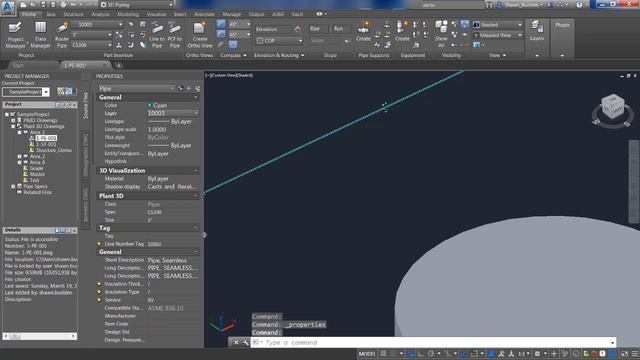640x360 pixels.
Task: Click the command line customize wrench icon
Action: point(245,342)
